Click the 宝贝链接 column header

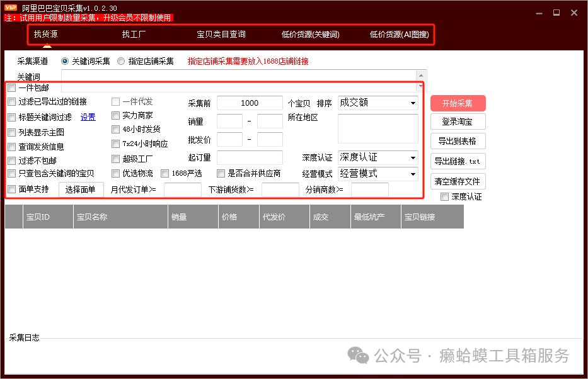tap(432, 217)
